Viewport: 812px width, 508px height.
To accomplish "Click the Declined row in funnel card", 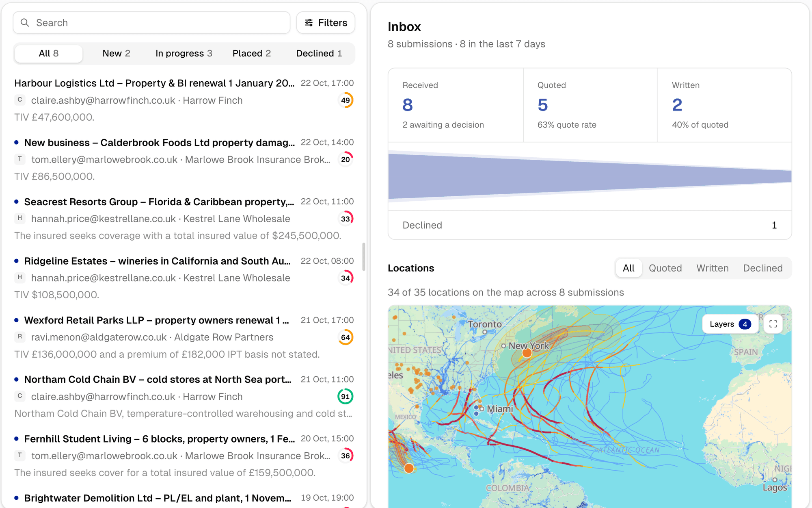I will [590, 225].
